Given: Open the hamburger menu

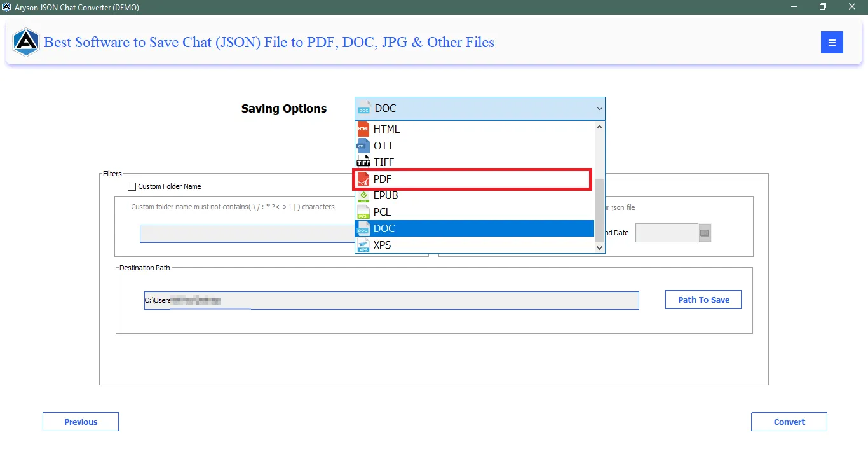Looking at the screenshot, I should point(832,42).
